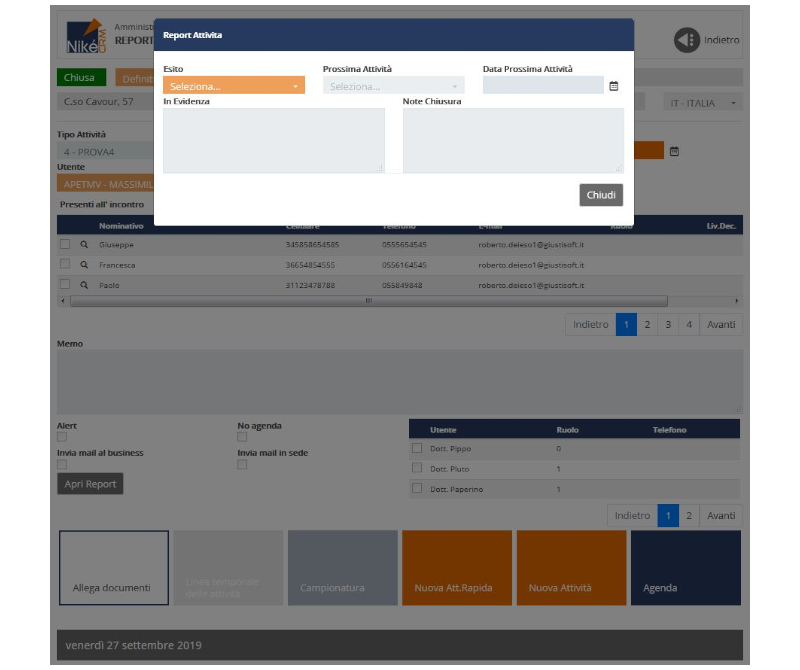Open the Utente APETMV dropdown
800x670 pixels.
pos(106,184)
